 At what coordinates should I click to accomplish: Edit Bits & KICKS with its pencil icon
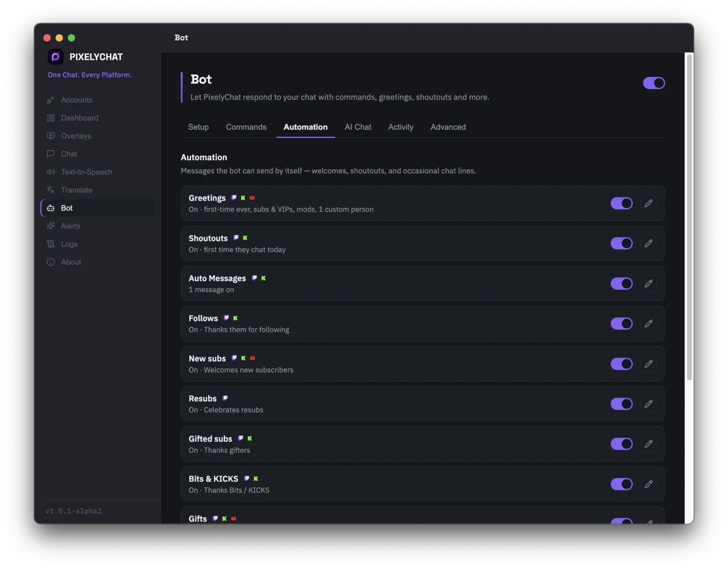(648, 484)
